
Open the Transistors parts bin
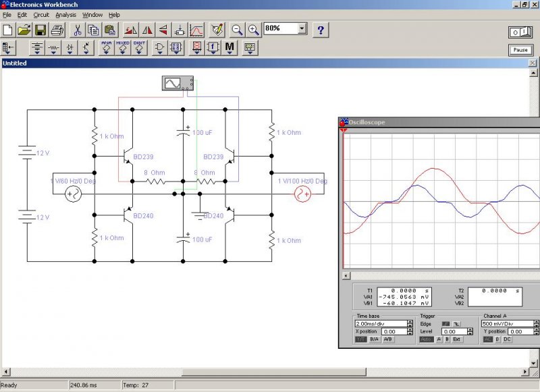(86, 47)
